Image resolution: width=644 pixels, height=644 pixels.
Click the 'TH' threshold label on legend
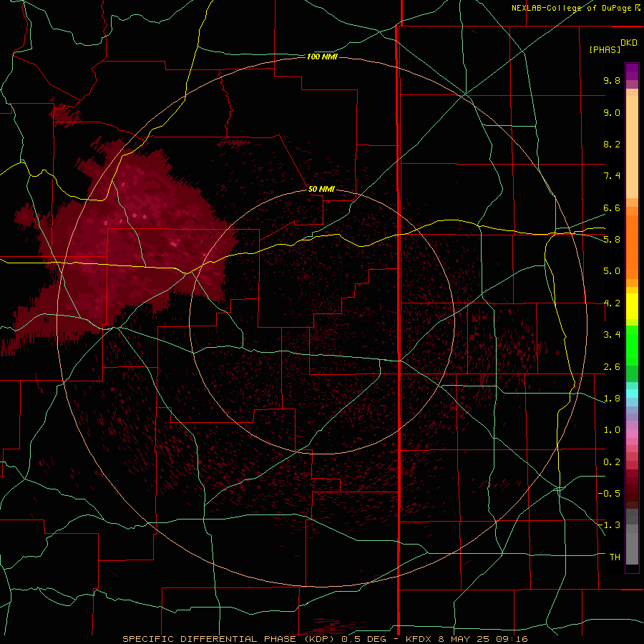[x=615, y=557]
